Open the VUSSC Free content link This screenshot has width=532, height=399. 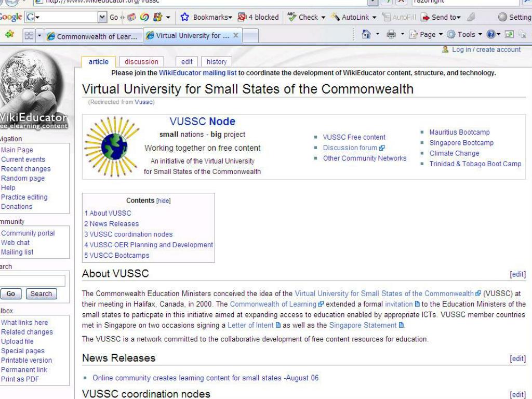(x=354, y=137)
